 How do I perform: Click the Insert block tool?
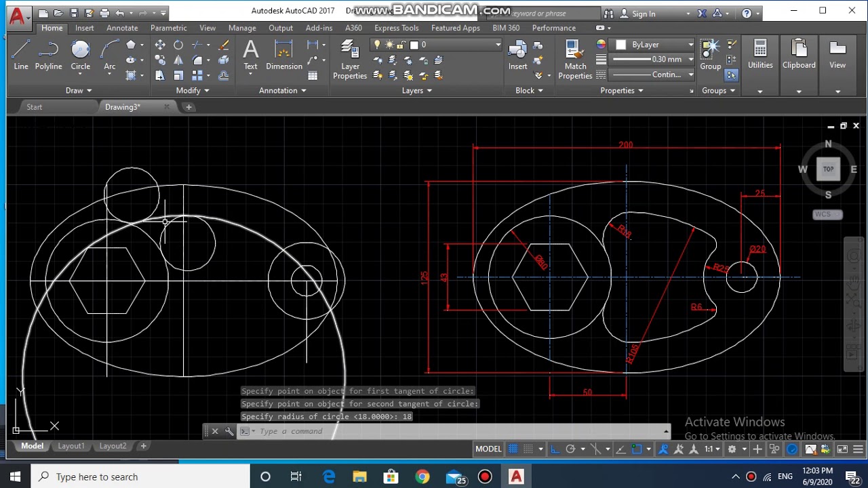pyautogui.click(x=517, y=55)
